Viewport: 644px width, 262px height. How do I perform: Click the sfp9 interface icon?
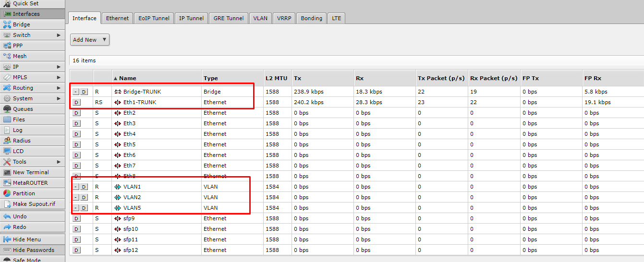[118, 218]
